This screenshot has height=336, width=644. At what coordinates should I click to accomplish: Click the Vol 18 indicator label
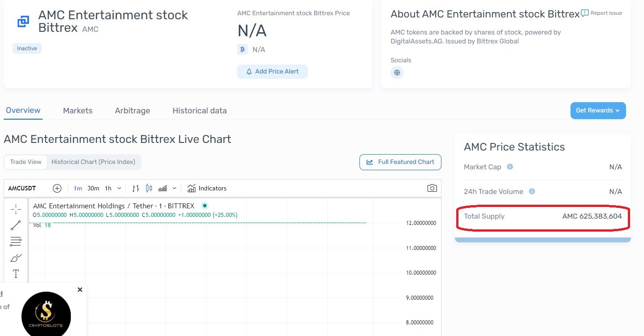coord(42,225)
